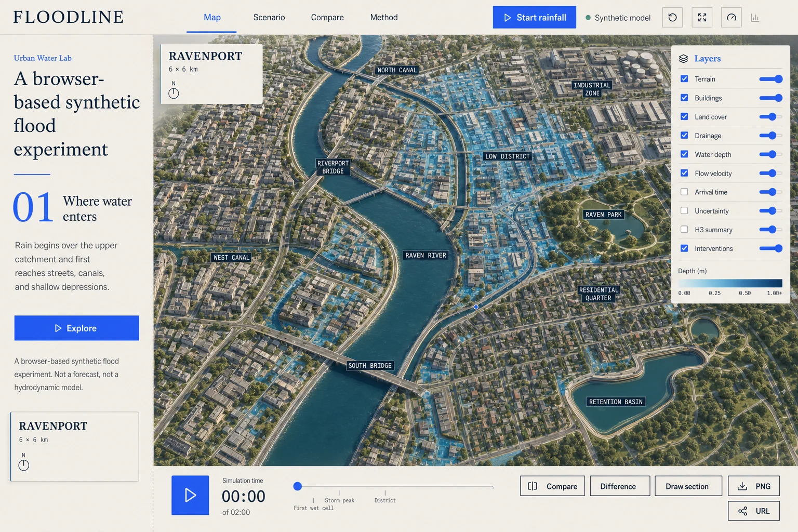The height and width of the screenshot is (532, 798).
Task: Open the speed gauge icon
Action: click(731, 18)
